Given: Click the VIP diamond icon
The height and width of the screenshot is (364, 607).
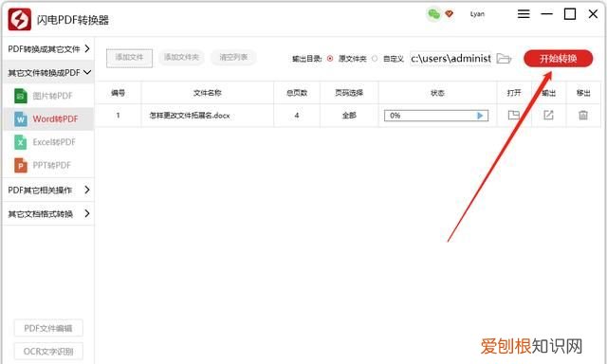Looking at the screenshot, I should (x=449, y=14).
